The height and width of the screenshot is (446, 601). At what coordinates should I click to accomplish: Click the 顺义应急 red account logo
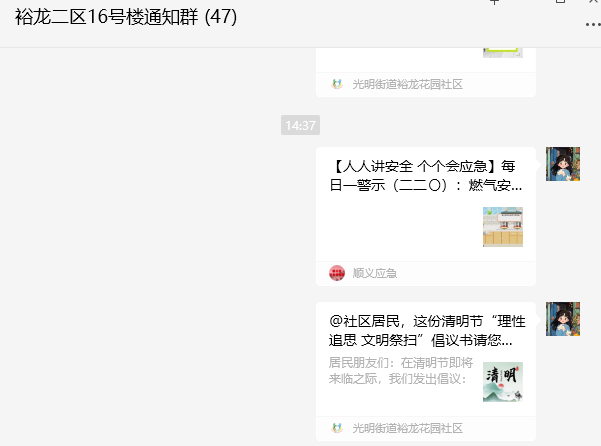tap(337, 273)
